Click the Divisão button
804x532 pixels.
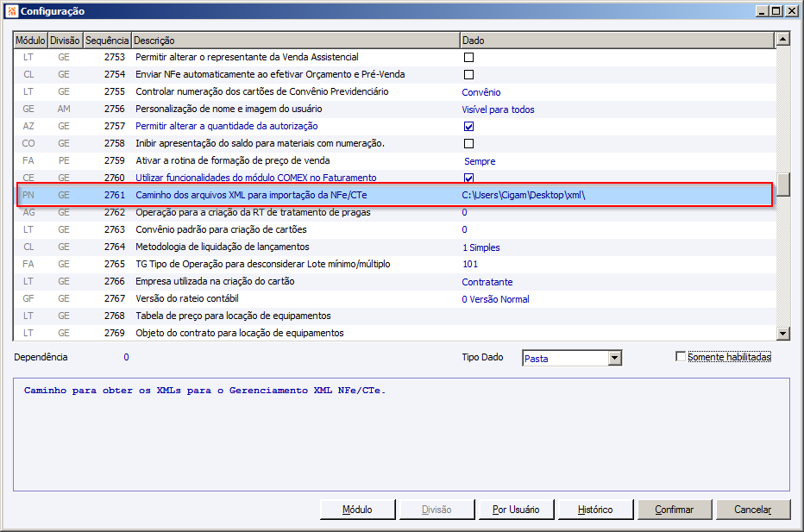click(x=437, y=510)
